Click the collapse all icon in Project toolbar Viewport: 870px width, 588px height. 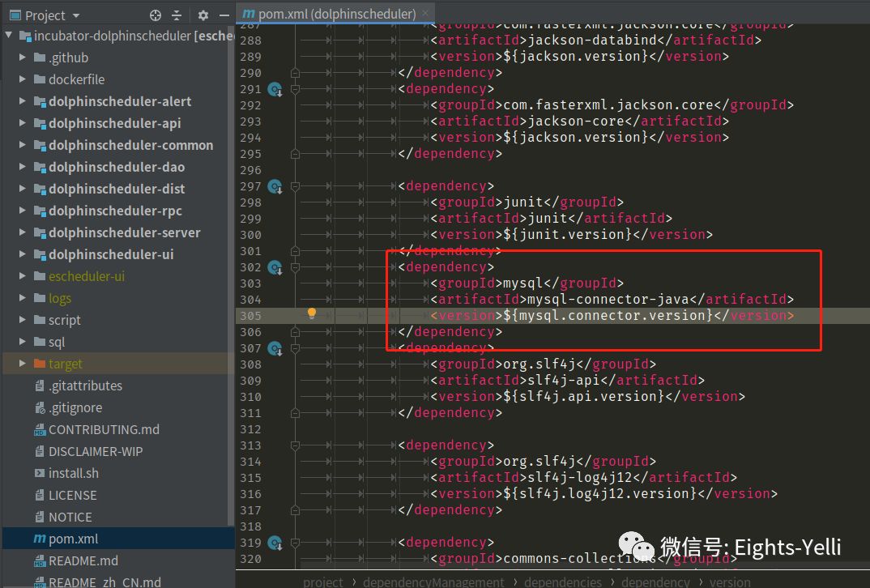[x=177, y=15]
